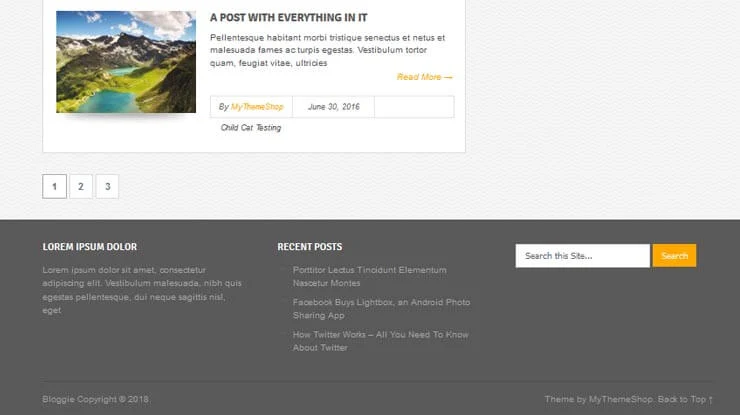
Task: Focus the 'Search this Site...' field
Action: coord(582,256)
